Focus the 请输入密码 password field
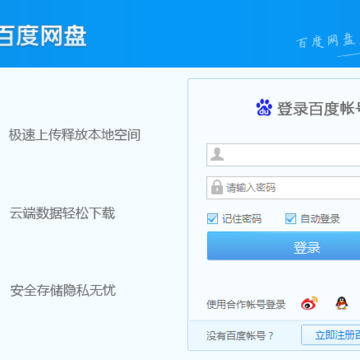 click(x=283, y=188)
